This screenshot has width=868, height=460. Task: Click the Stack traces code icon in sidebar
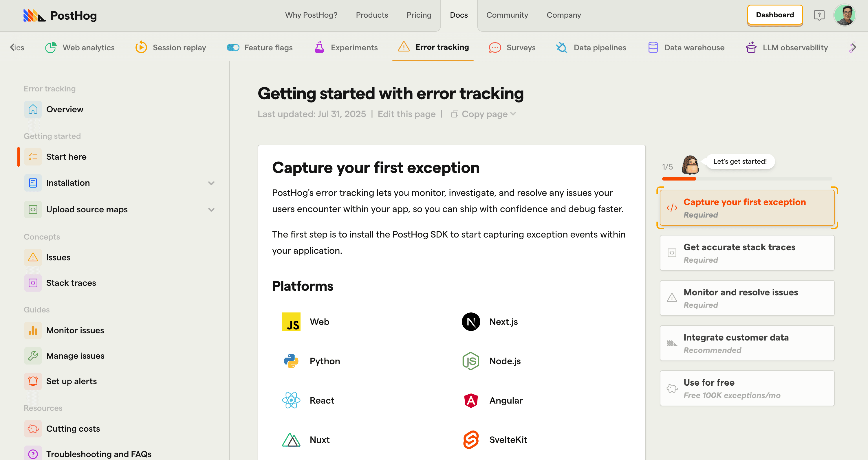(33, 283)
